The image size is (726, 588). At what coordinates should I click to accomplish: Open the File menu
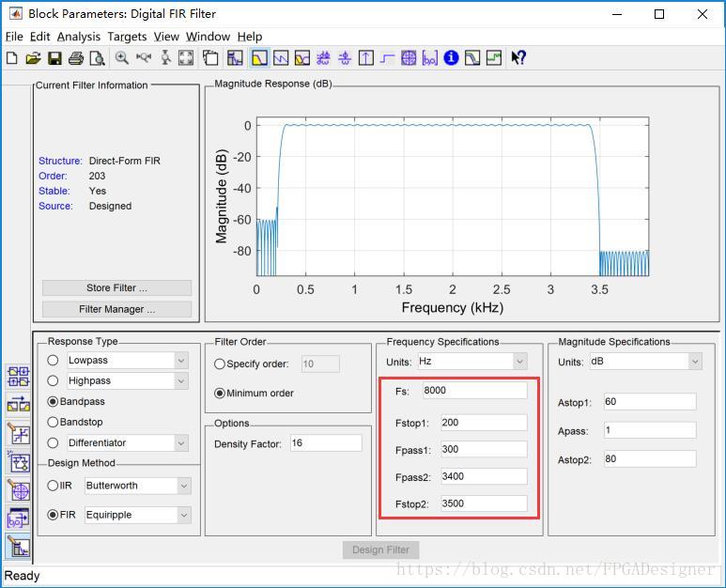[14, 37]
